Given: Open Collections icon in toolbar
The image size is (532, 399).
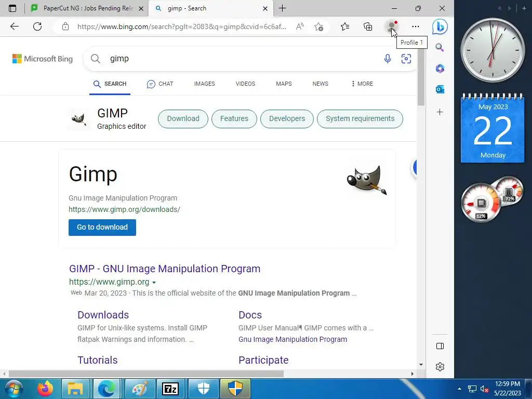Looking at the screenshot, I should [x=368, y=26].
